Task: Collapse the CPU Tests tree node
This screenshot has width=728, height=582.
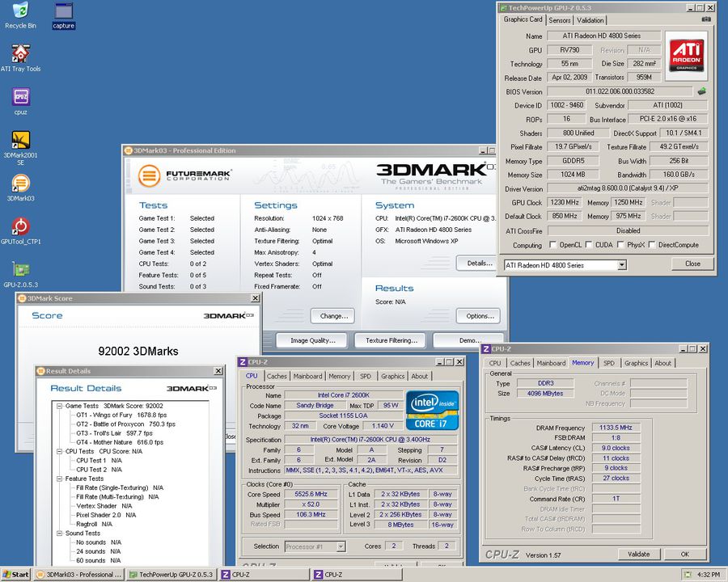Action: (x=59, y=452)
